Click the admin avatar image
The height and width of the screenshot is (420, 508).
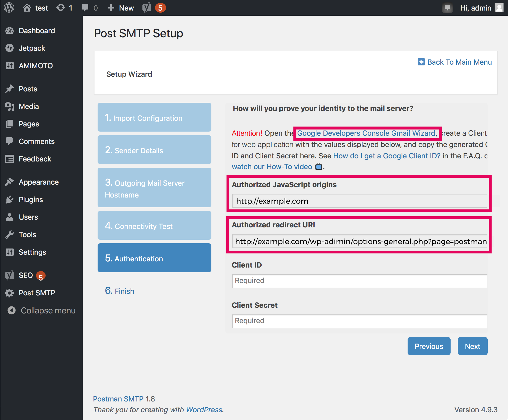click(499, 7)
